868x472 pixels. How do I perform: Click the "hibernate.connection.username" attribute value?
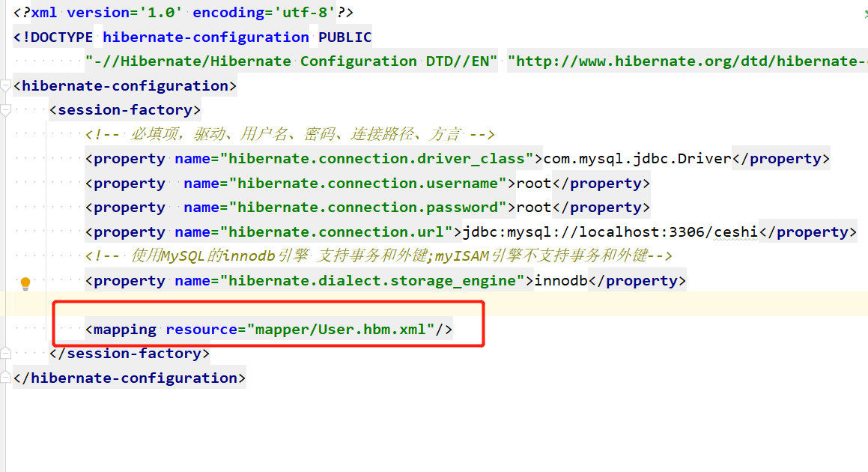coord(368,183)
